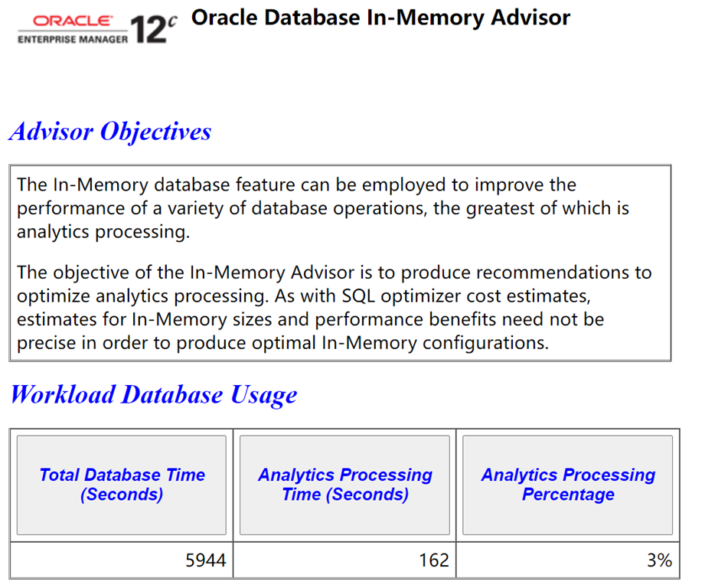705x588 pixels.
Task: Click the 3% analytics percentage value
Action: [660, 560]
